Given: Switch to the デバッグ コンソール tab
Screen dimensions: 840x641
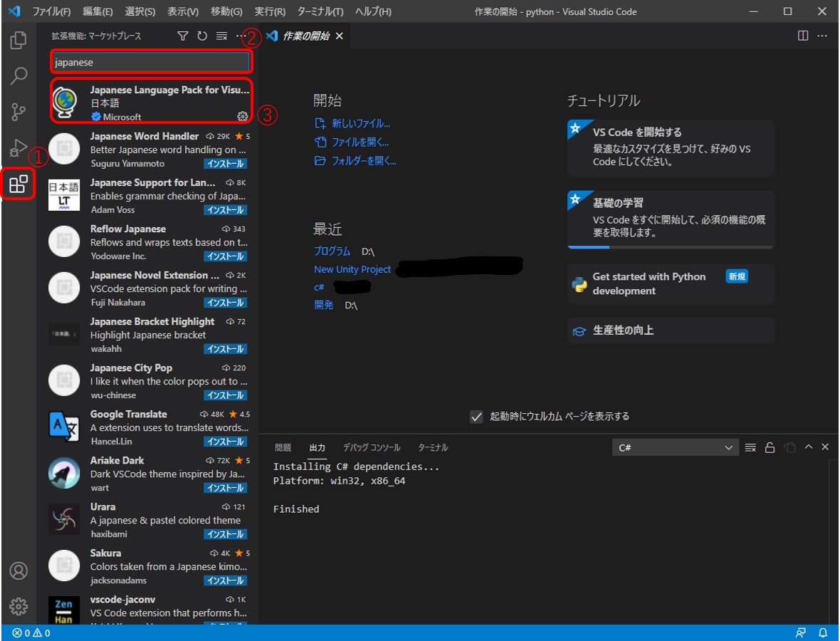Looking at the screenshot, I should (372, 447).
